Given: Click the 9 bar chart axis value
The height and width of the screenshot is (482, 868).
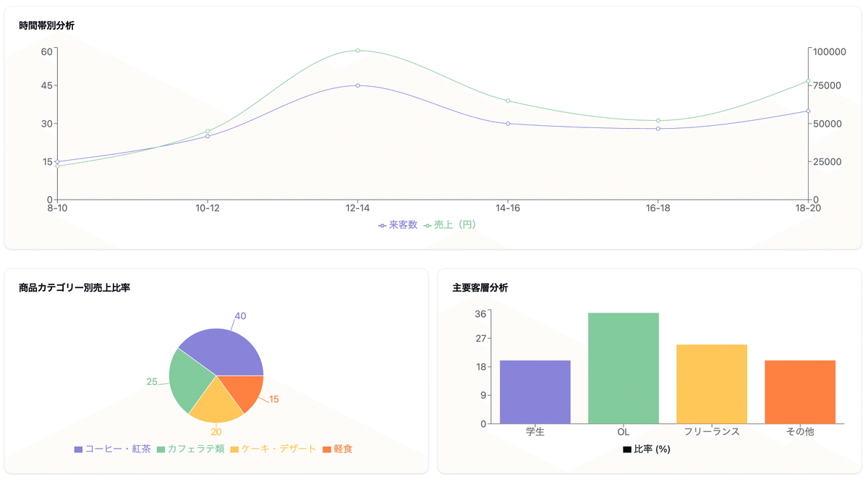Looking at the screenshot, I should click(484, 396).
